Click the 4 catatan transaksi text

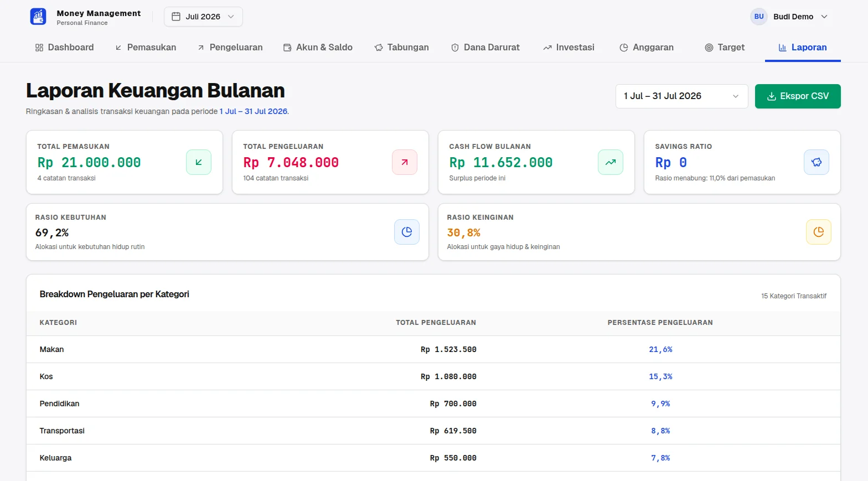66,178
